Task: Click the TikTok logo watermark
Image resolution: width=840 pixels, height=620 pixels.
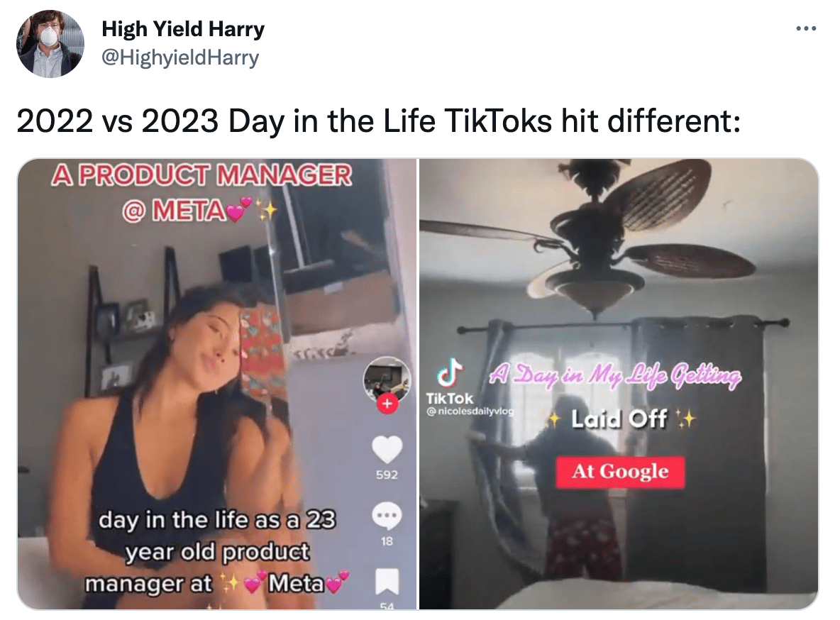Action: tap(450, 382)
